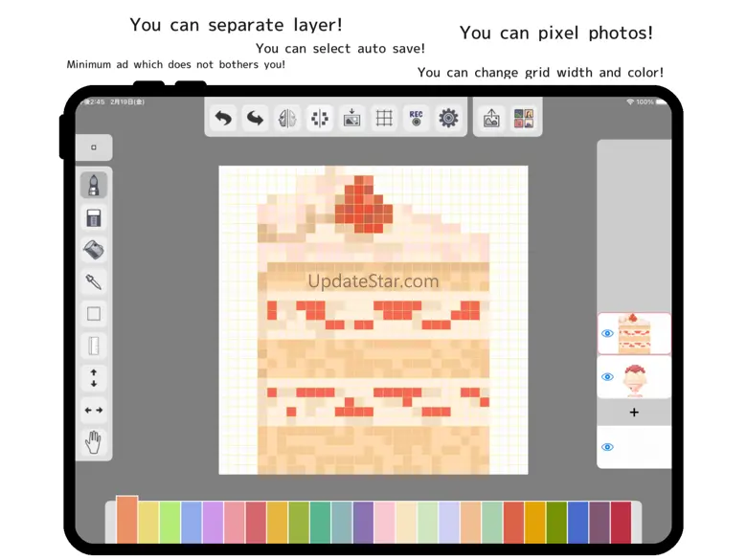This screenshot has height=560, width=747.
Task: Pick the light green color swatch
Action: coord(170,523)
